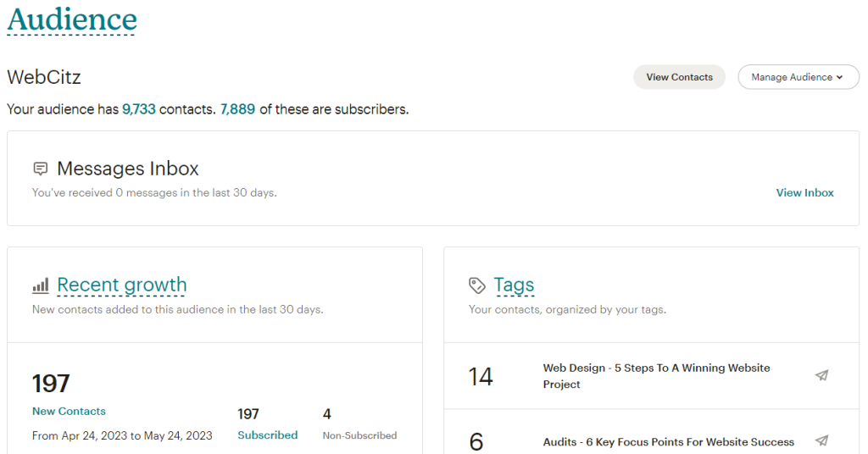
Task: Click the New Contacts link
Action: coord(69,412)
